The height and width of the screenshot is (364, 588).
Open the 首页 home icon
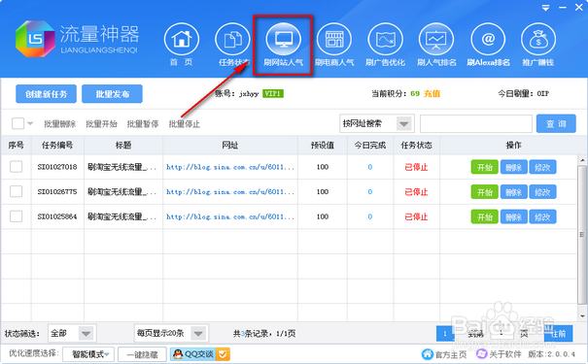[x=182, y=40]
